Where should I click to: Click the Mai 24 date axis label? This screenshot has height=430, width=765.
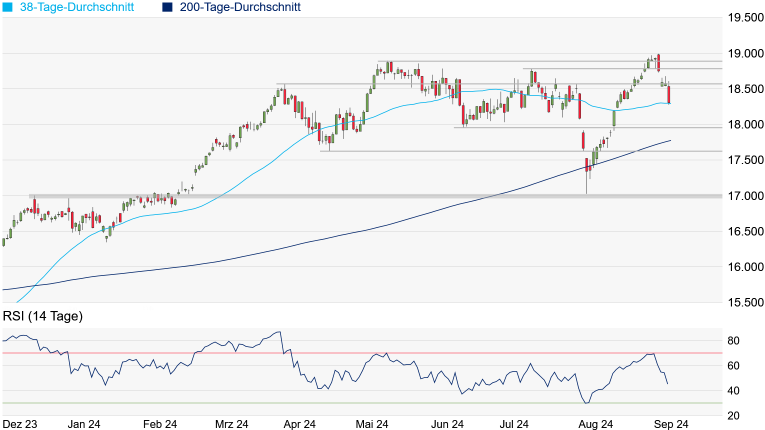tap(371, 423)
